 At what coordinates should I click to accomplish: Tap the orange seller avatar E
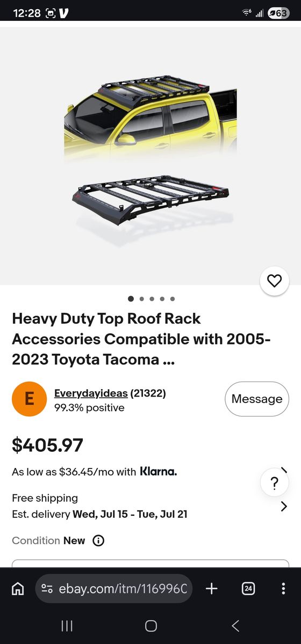(29, 399)
